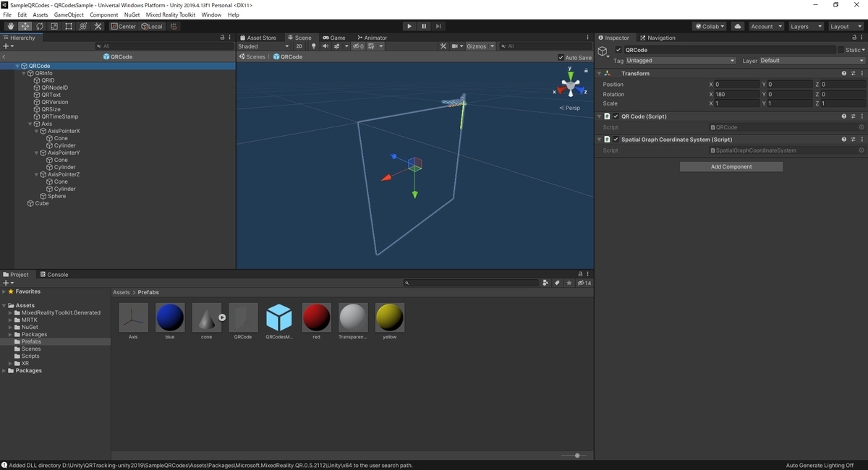This screenshot has height=470, width=868.
Task: Switch to the Animator tab
Action: [372, 38]
